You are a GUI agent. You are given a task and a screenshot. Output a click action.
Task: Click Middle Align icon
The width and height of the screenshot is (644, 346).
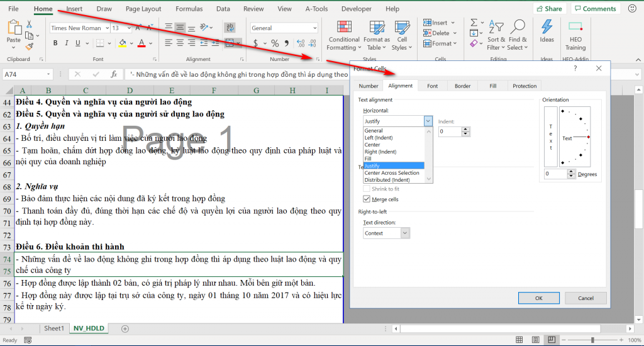click(x=180, y=28)
